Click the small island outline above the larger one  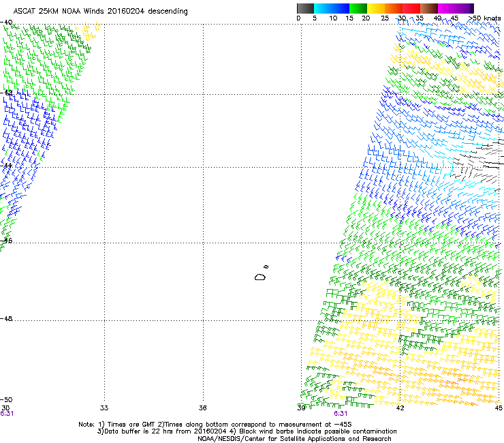[266, 266]
